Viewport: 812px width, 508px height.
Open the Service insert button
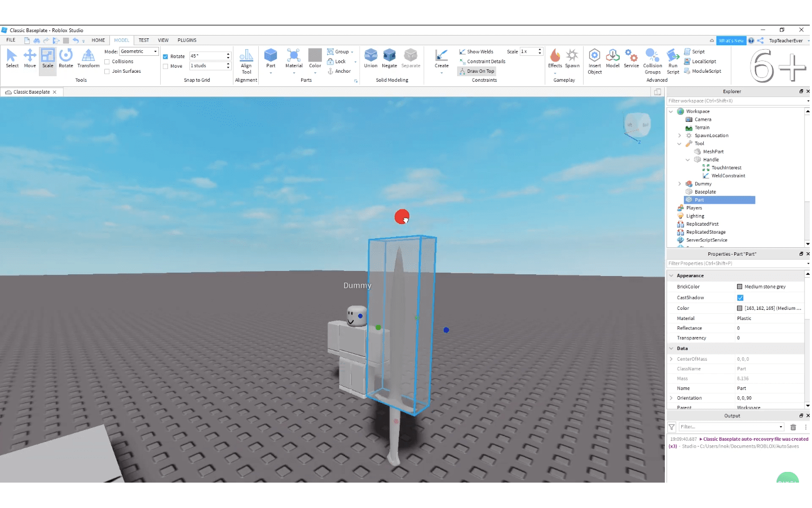pos(632,59)
